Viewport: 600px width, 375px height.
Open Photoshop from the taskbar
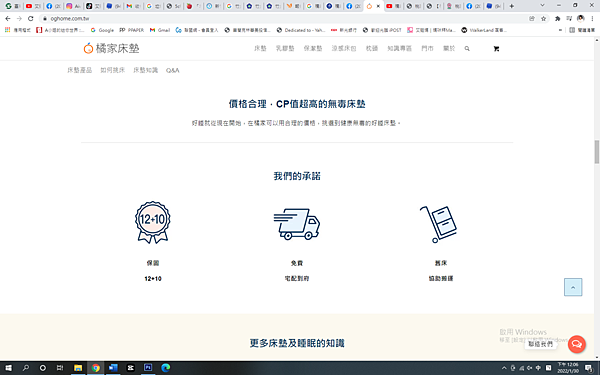[x=148, y=368]
